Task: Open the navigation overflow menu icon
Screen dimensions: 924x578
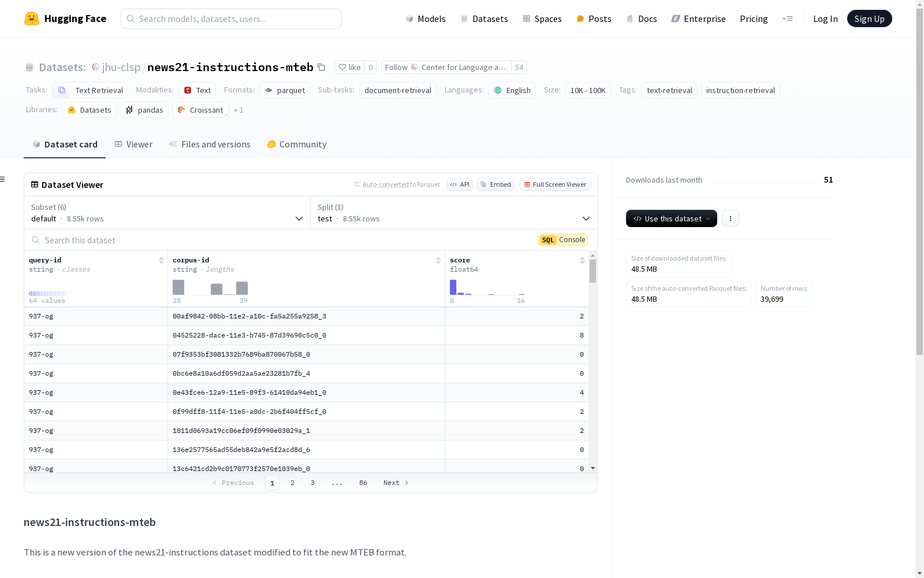Action: tap(787, 18)
